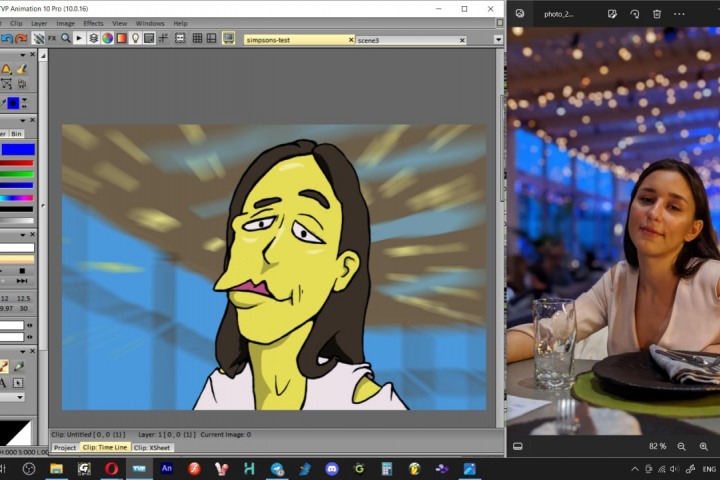
Task: Delete the photo with trash icon
Action: pos(657,14)
